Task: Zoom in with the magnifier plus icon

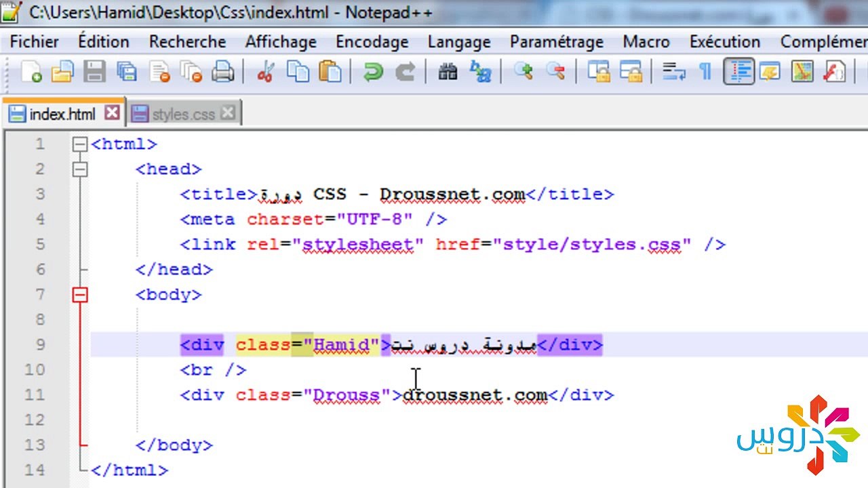Action: 523,71
